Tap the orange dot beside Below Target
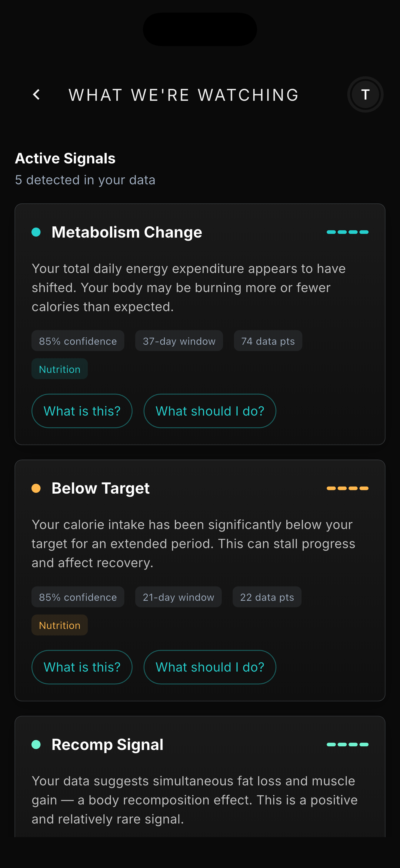This screenshot has height=868, width=400. click(x=36, y=488)
